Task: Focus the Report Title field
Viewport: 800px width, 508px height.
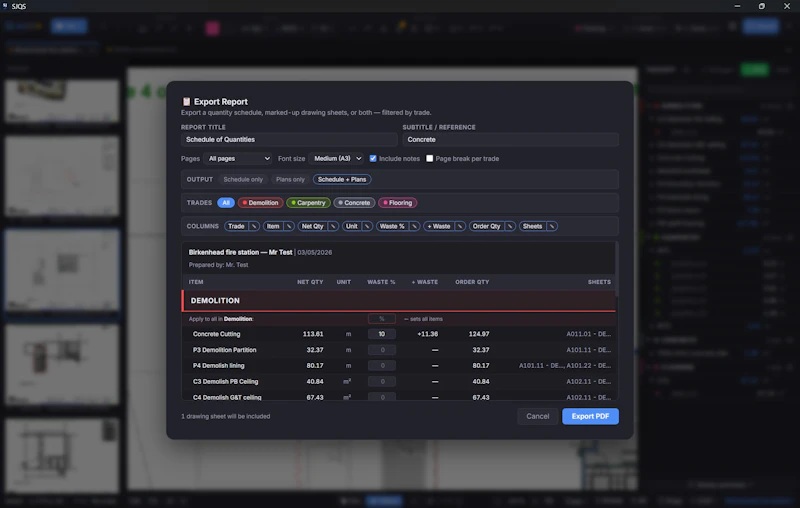Action: click(x=289, y=139)
